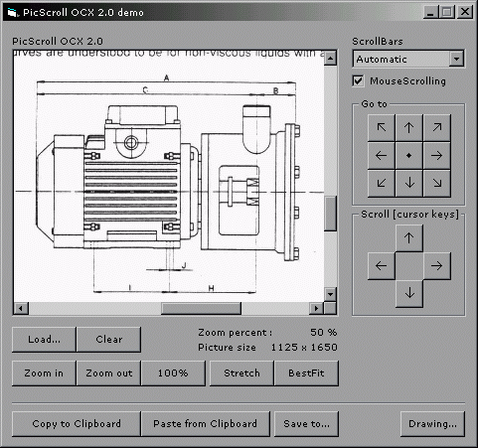Click the '1125 x 1650' picture size value
The width and height of the screenshot is (478, 448).
(304, 348)
